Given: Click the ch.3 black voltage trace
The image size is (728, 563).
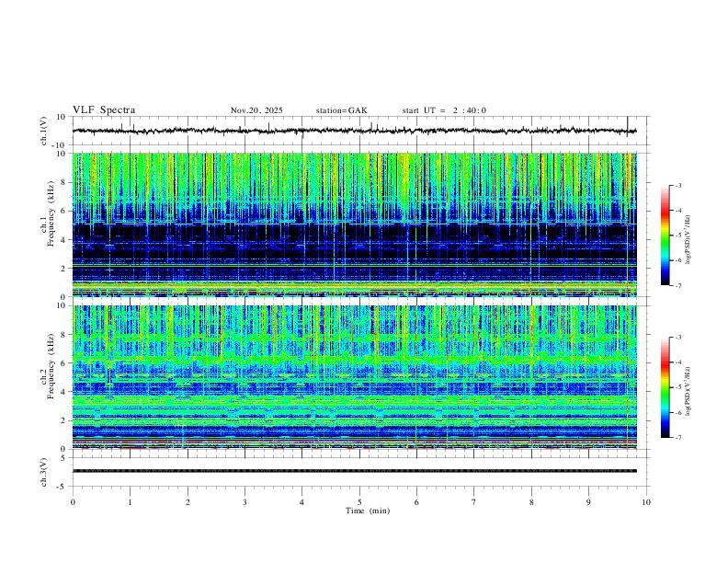Looking at the screenshot, I should tap(354, 471).
